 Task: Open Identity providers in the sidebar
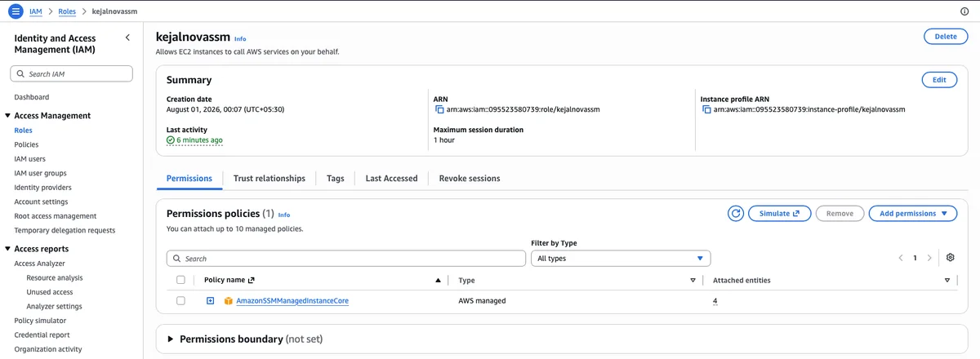pyautogui.click(x=43, y=187)
